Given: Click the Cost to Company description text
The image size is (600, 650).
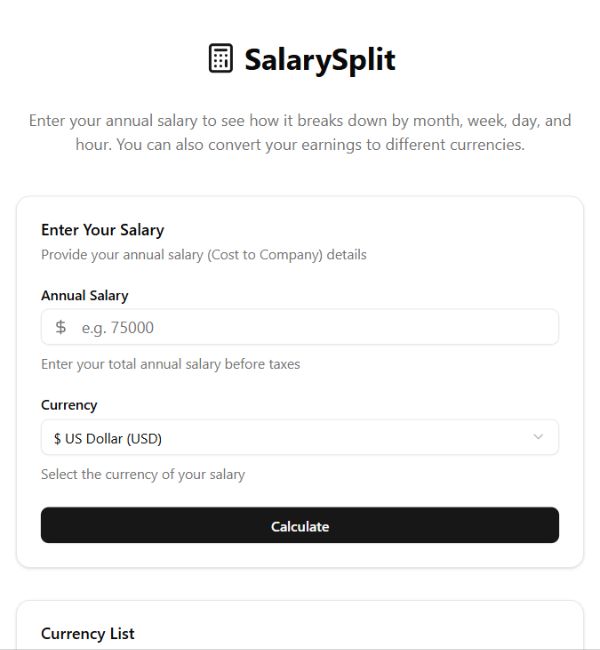Looking at the screenshot, I should click(x=203, y=254).
